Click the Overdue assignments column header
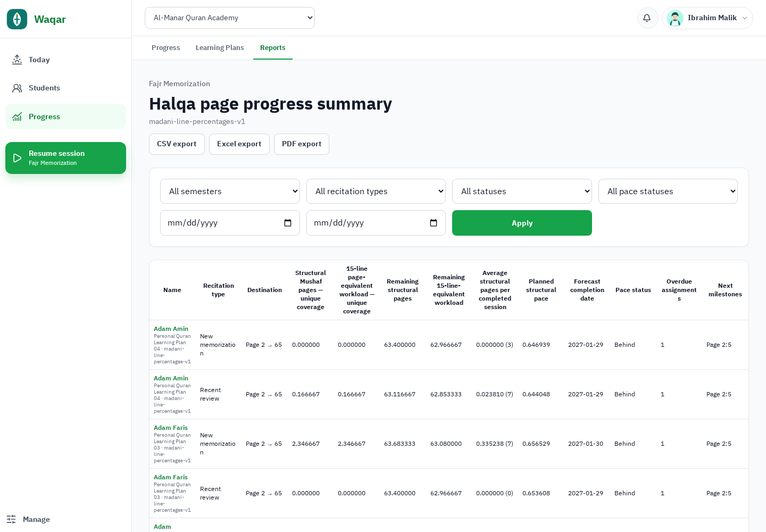 [679, 290]
